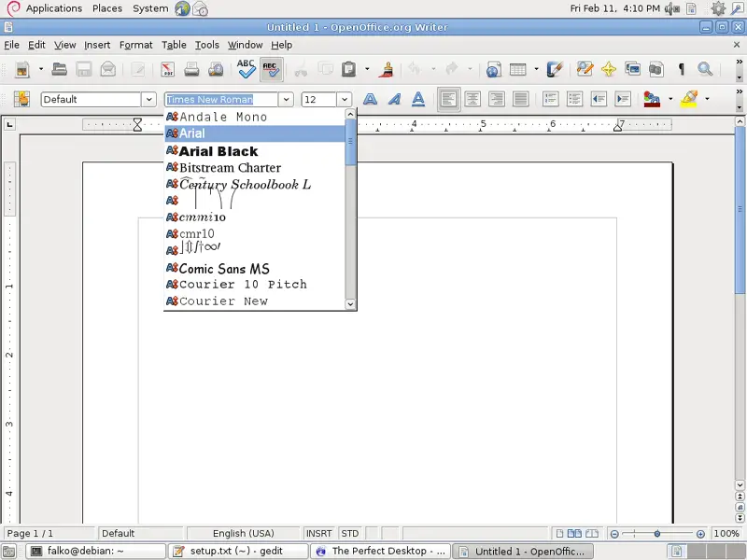Show the desktop from the bottom panel
This screenshot has width=747, height=560.
coord(9,552)
